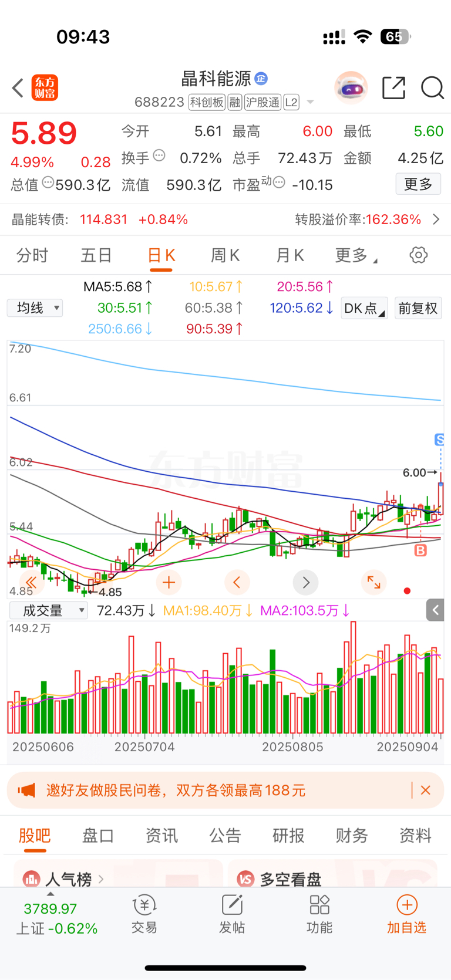Tap the red dot chart marker
The height and width of the screenshot is (980, 451).
[x=407, y=591]
